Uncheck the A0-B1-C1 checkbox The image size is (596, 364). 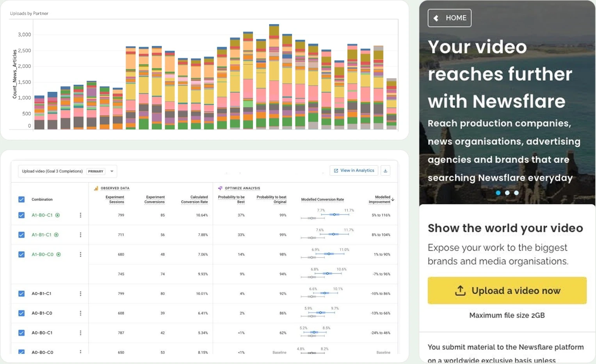coord(21,294)
